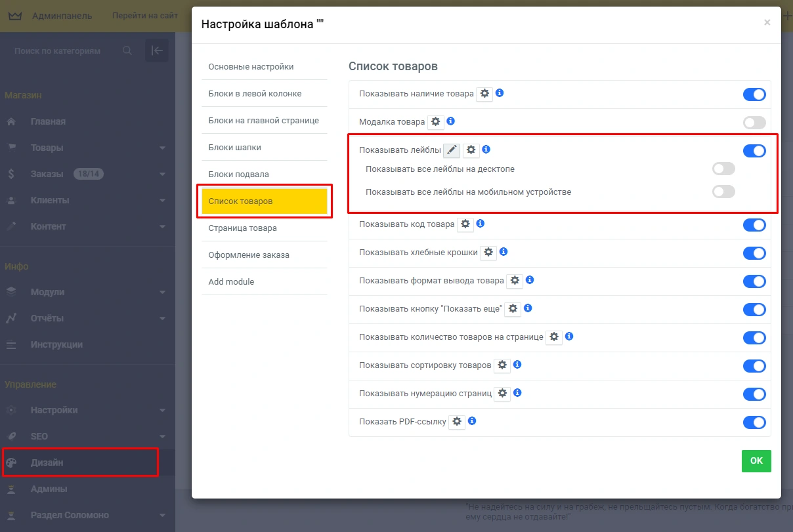Collapse the sidebar with arrow icon
The height and width of the screenshot is (532, 793).
pos(156,51)
